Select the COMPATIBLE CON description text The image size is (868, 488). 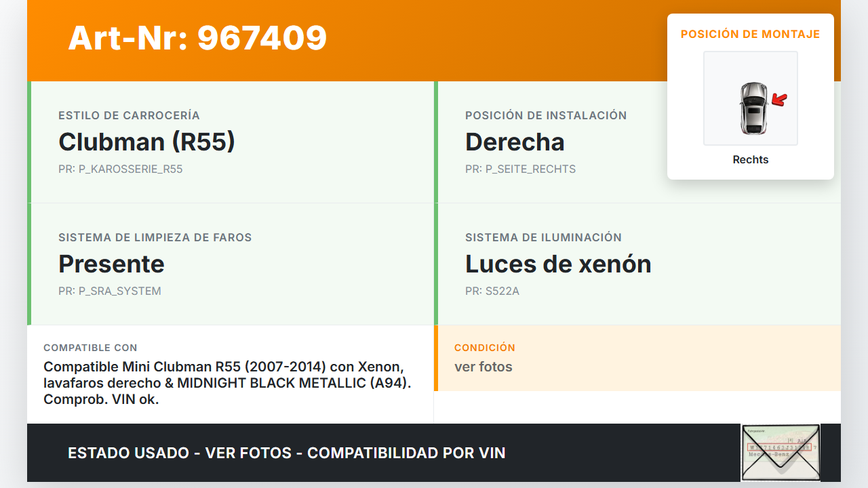228,383
